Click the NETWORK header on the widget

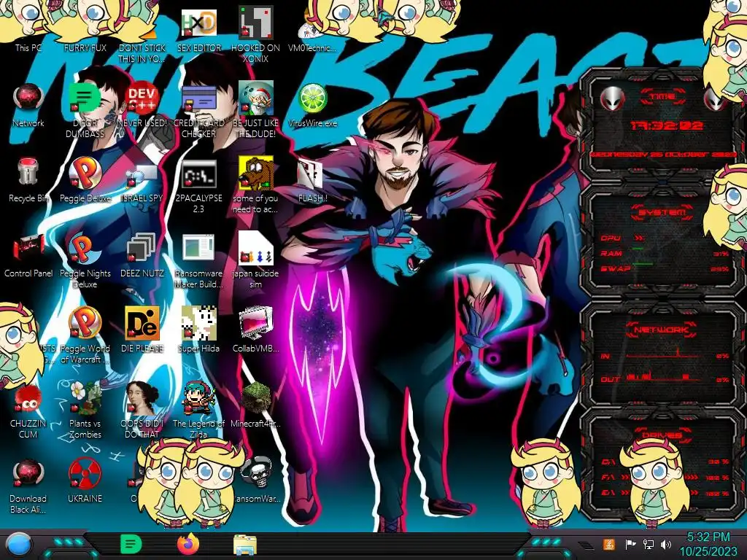click(x=661, y=330)
